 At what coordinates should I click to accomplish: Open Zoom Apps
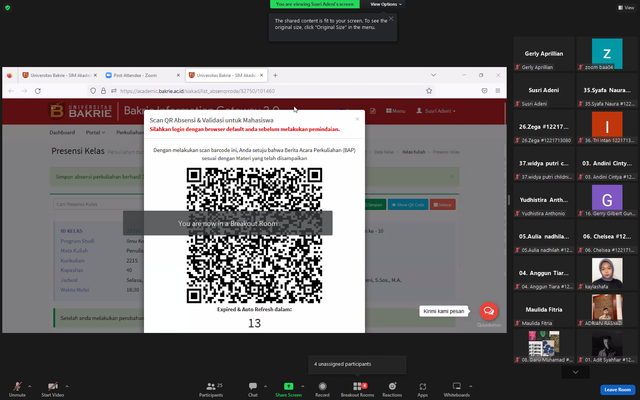point(422,389)
